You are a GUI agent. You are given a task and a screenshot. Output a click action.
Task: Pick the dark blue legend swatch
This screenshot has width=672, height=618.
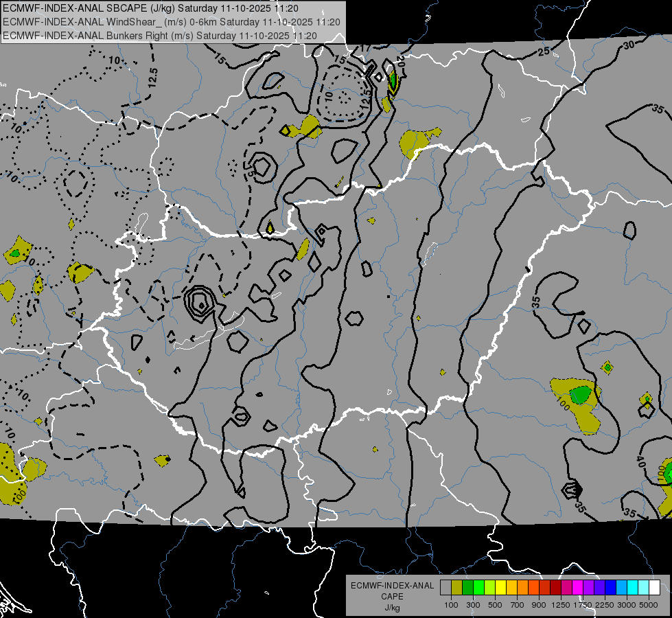click(610, 588)
